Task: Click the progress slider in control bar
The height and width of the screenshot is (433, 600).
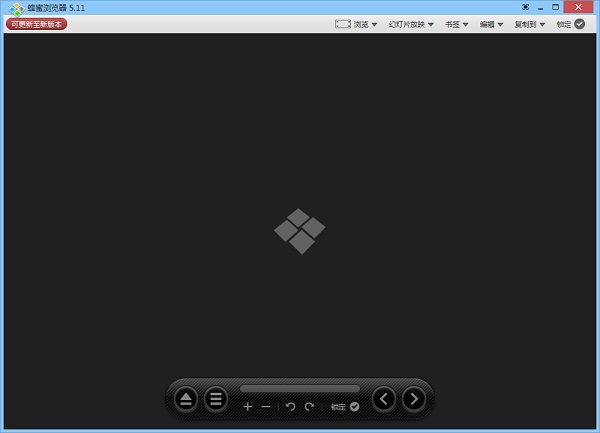Action: [300, 388]
